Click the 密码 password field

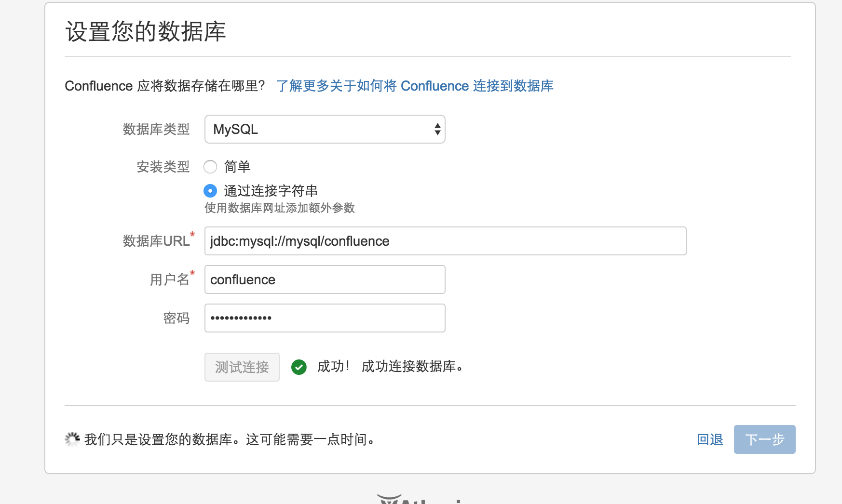(324, 318)
